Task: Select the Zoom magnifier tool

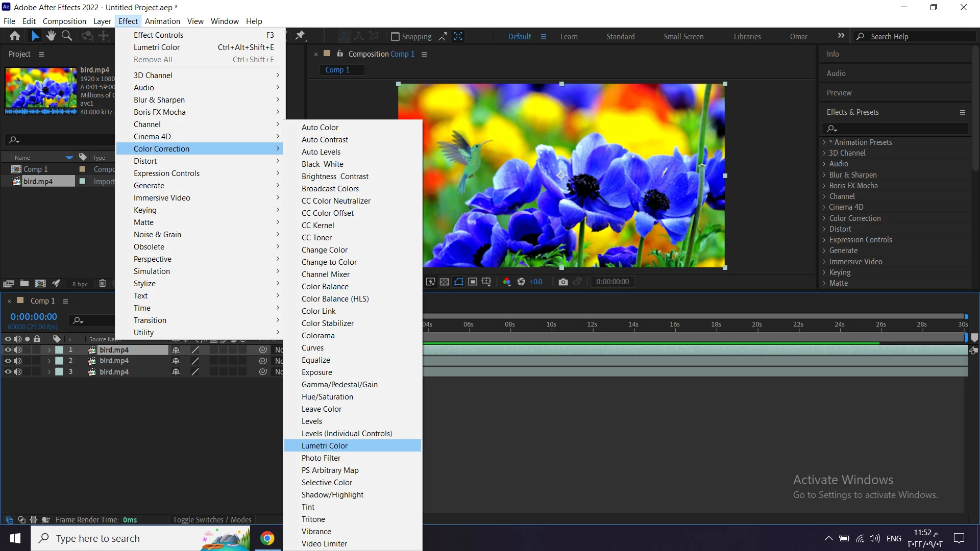Action: coord(67,36)
